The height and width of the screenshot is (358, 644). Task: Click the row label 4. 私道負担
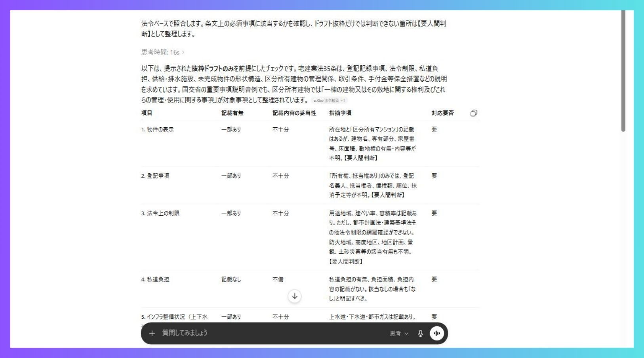click(155, 280)
